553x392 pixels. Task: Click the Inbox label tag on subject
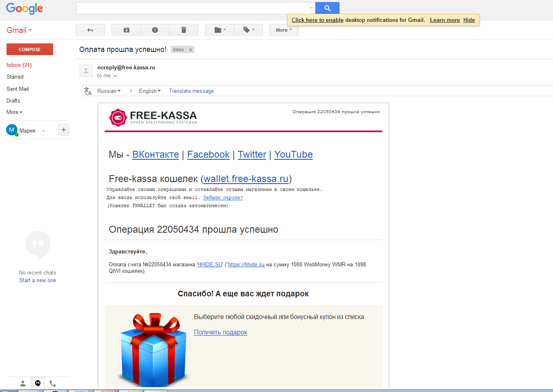[179, 49]
